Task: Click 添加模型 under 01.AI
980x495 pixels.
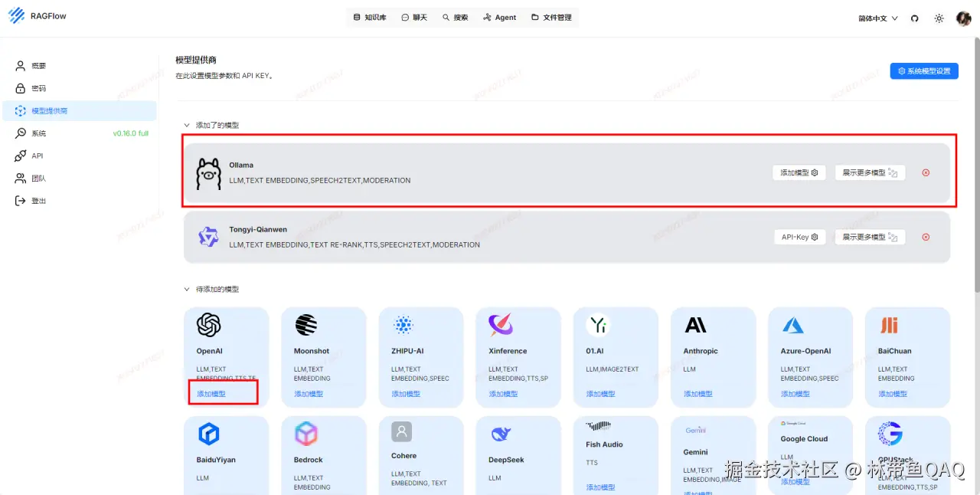Action: click(601, 394)
